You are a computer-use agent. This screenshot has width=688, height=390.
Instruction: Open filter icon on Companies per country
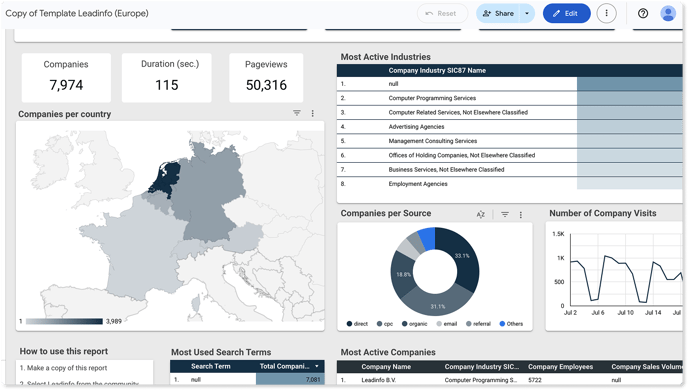click(x=297, y=113)
